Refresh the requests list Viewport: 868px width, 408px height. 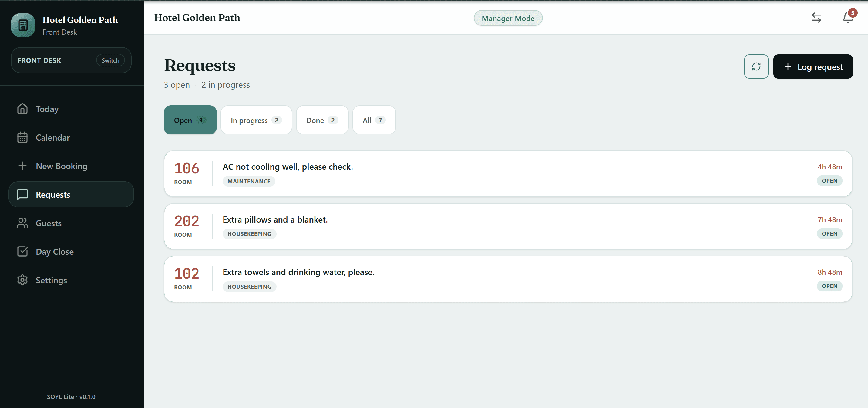pyautogui.click(x=756, y=66)
